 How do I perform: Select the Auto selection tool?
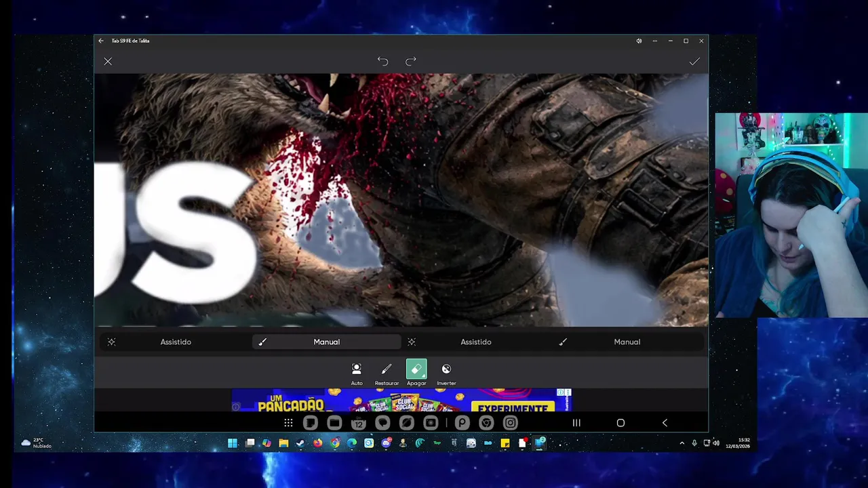(357, 373)
